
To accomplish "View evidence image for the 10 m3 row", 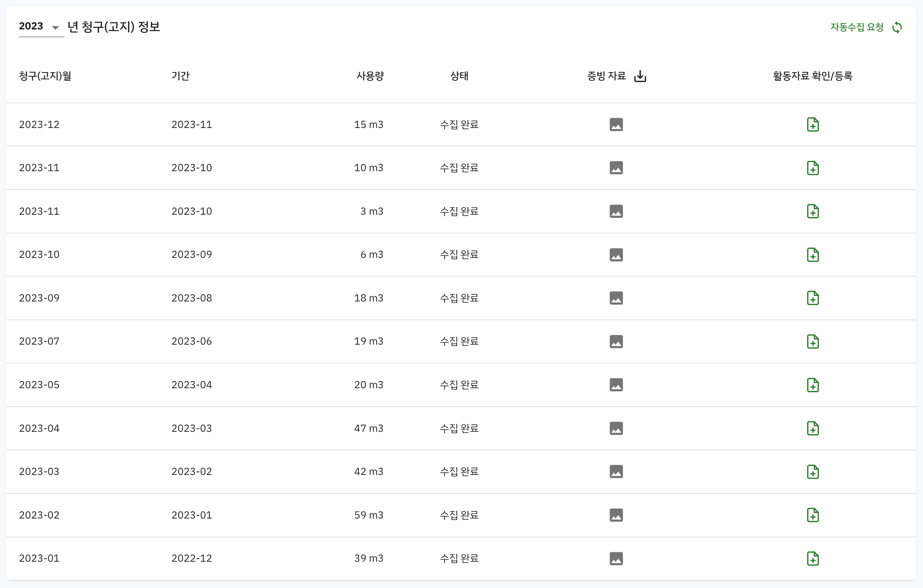I will point(616,168).
